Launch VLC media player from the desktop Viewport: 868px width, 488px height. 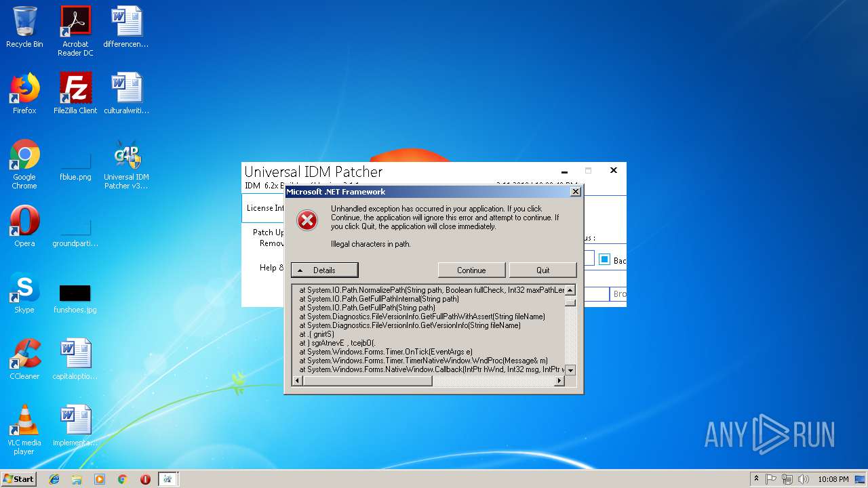pos(24,430)
